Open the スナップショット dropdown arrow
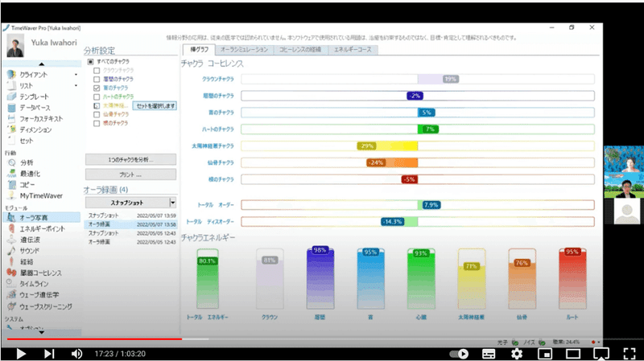 pos(172,203)
